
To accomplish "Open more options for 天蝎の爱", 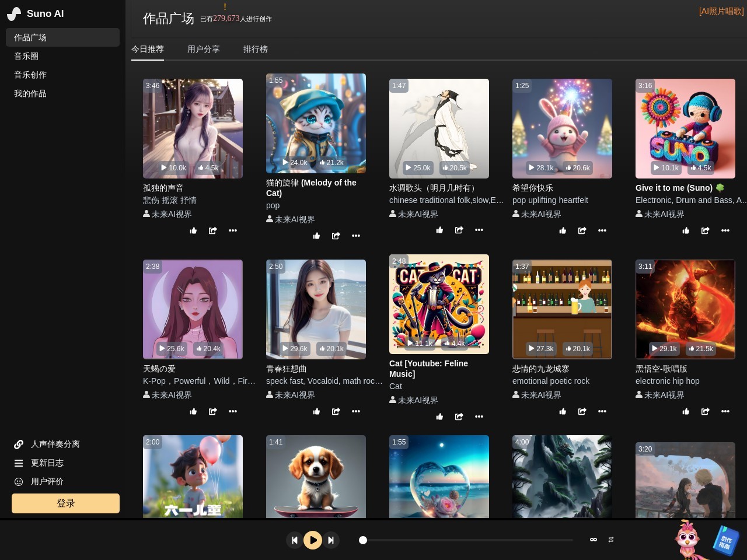I will [x=233, y=412].
